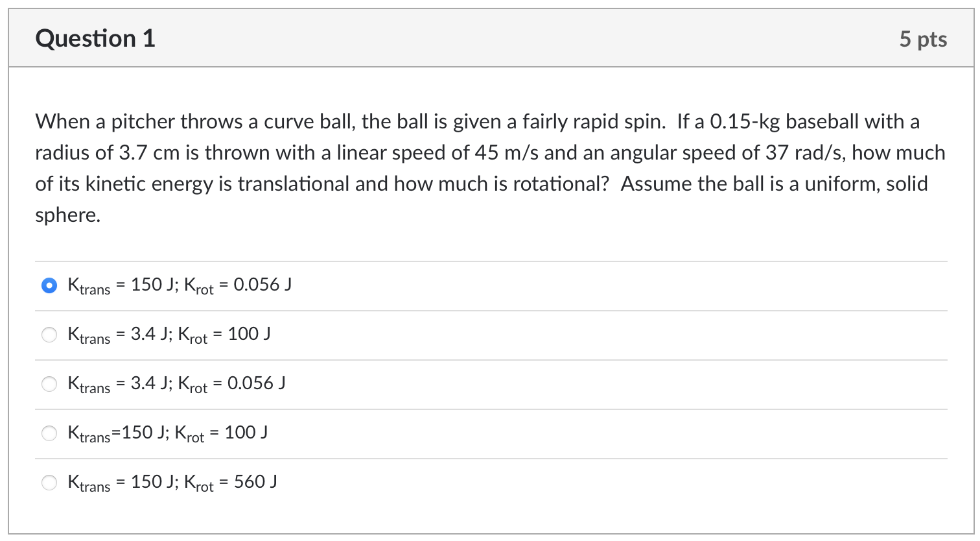Click the empty radio circle beside Ktrans = 3.4 J; Krot = 100 J

click(x=49, y=335)
